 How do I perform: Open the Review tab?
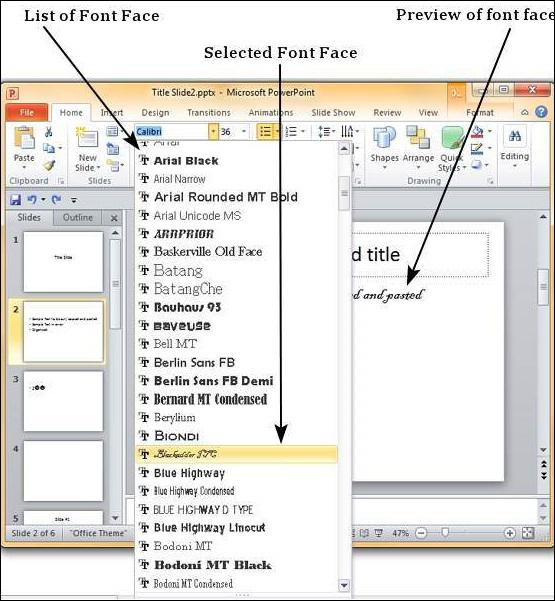pyautogui.click(x=387, y=112)
